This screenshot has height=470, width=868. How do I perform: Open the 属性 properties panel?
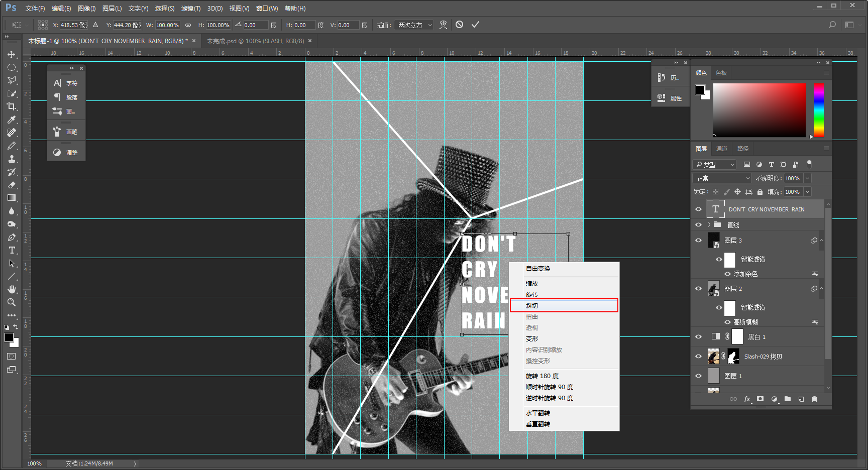670,98
